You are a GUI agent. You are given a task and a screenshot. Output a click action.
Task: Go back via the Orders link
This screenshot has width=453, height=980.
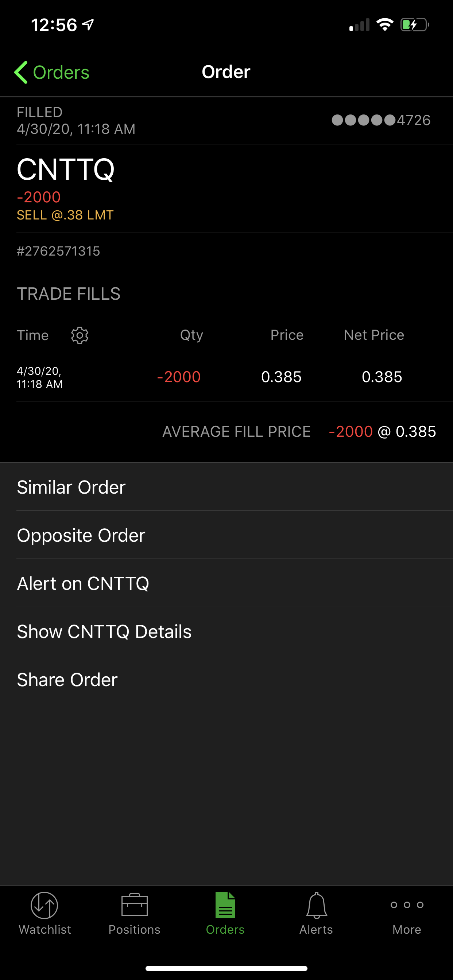(61, 72)
